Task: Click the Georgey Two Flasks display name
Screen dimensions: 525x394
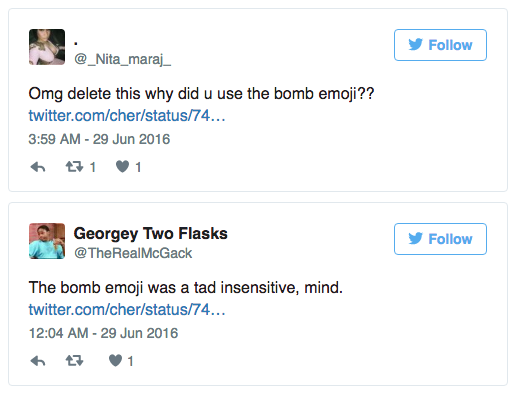Action: pos(150,234)
